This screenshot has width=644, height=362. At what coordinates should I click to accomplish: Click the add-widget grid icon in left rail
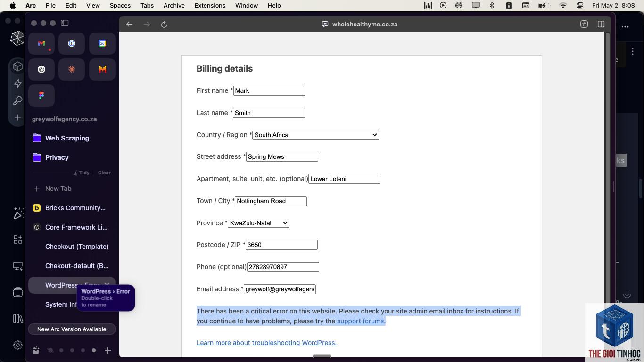click(x=18, y=239)
